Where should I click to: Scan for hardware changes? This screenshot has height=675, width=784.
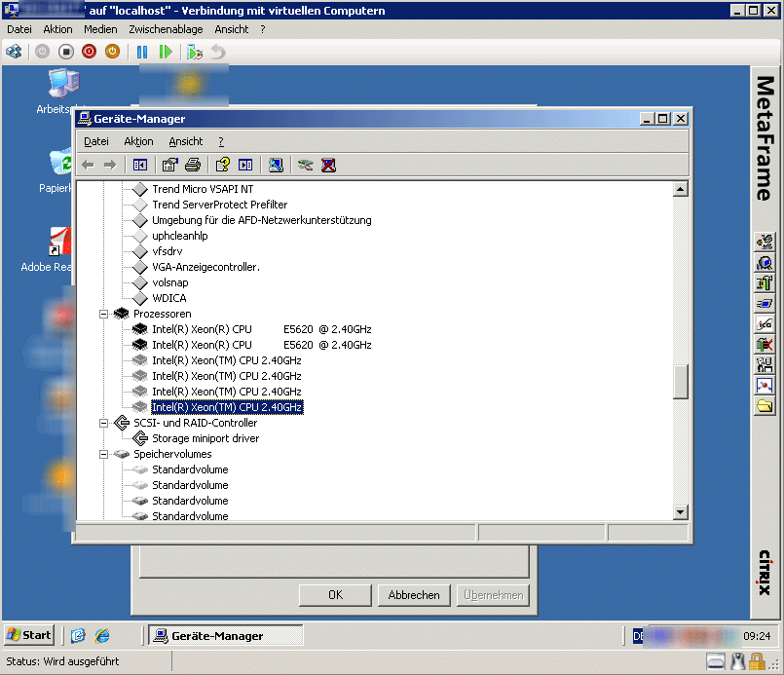point(276,165)
